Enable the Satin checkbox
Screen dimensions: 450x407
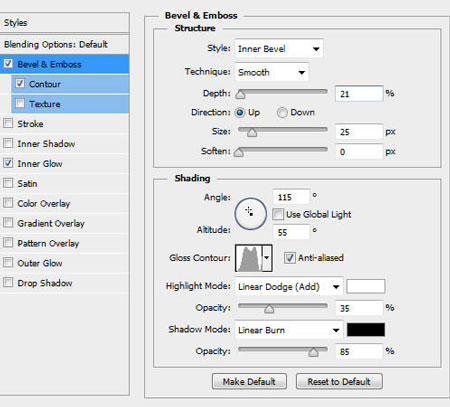pyautogui.click(x=8, y=183)
